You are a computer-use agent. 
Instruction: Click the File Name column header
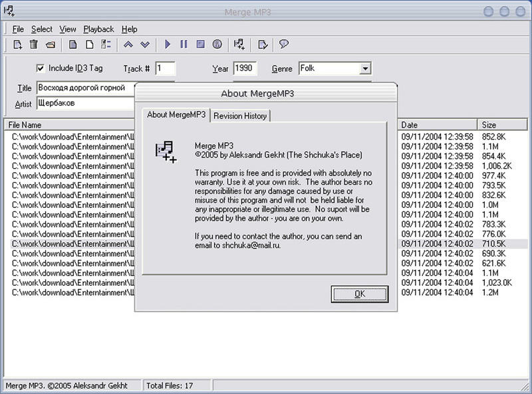[70, 125]
